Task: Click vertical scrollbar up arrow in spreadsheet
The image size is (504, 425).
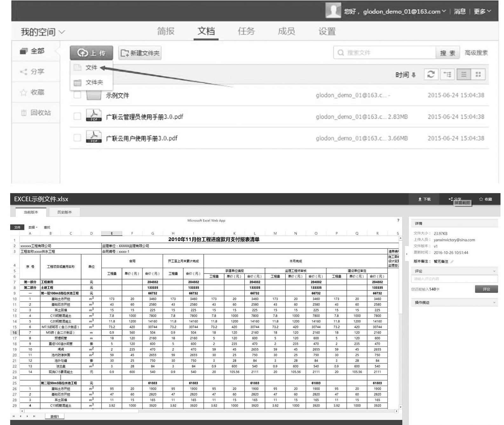Action: click(x=400, y=238)
